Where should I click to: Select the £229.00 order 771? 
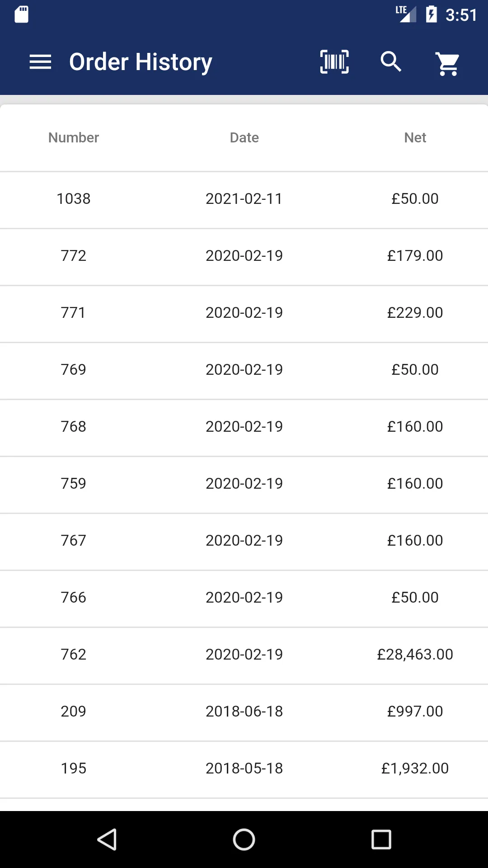[244, 314]
